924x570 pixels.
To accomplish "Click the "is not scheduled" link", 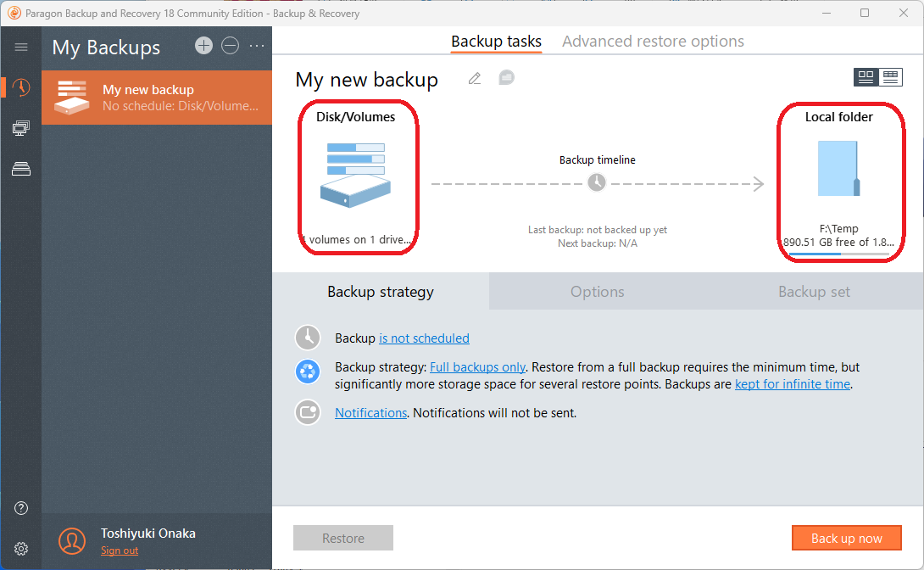I will [x=424, y=338].
